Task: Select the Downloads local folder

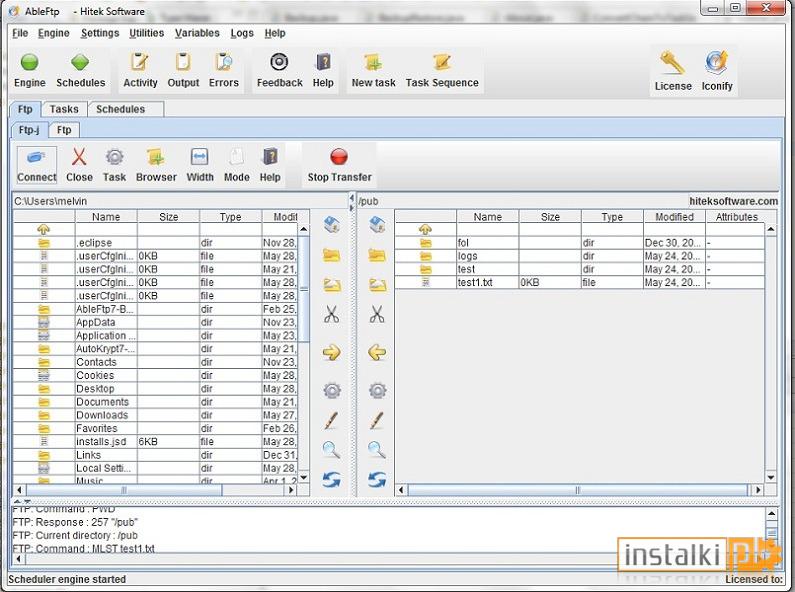Action: coord(155,415)
